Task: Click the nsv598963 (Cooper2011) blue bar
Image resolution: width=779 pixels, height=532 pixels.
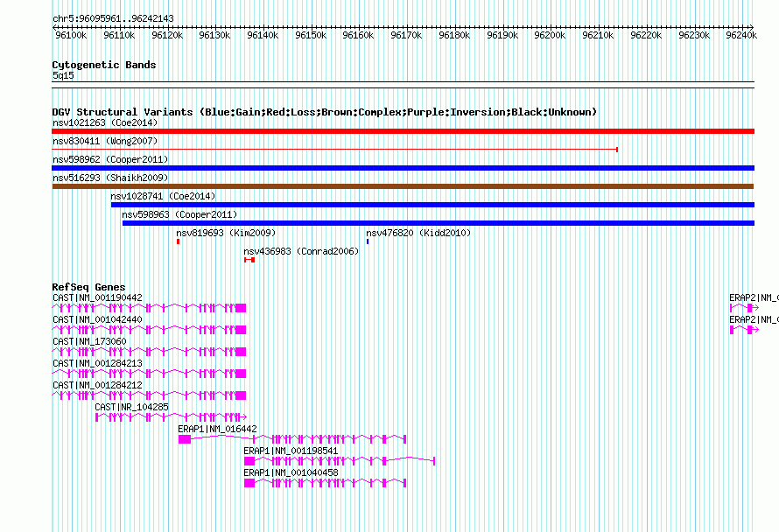Action: point(439,223)
